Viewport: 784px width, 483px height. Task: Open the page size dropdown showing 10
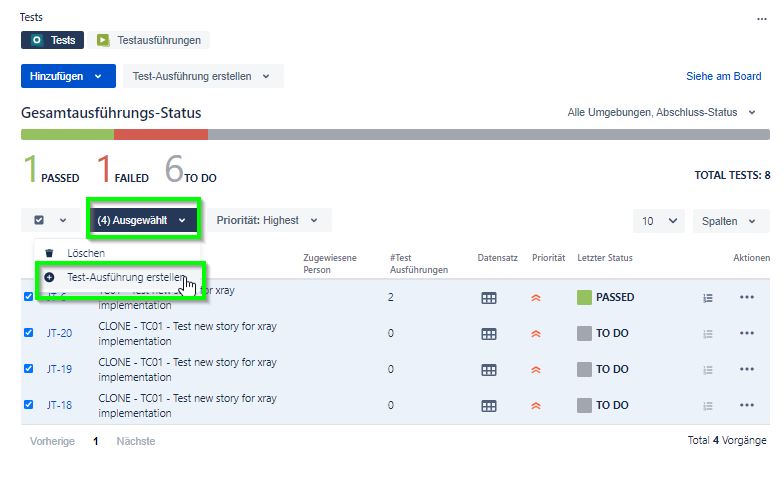tap(660, 221)
